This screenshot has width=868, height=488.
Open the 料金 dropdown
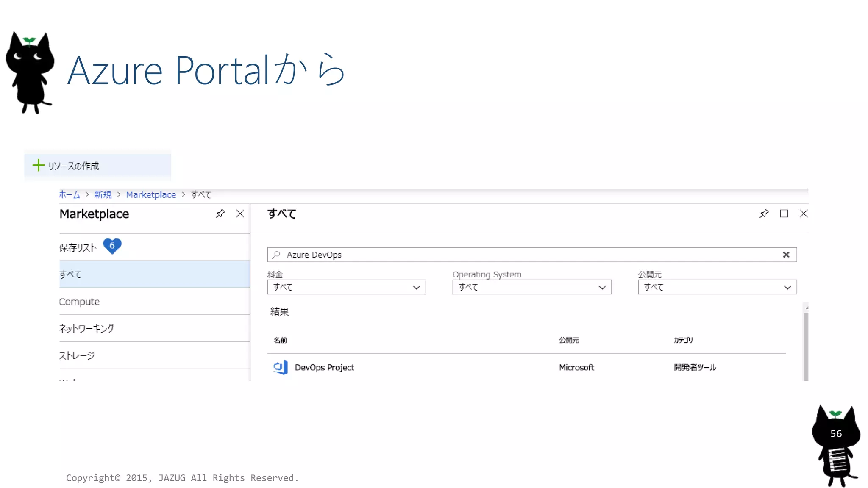[346, 287]
